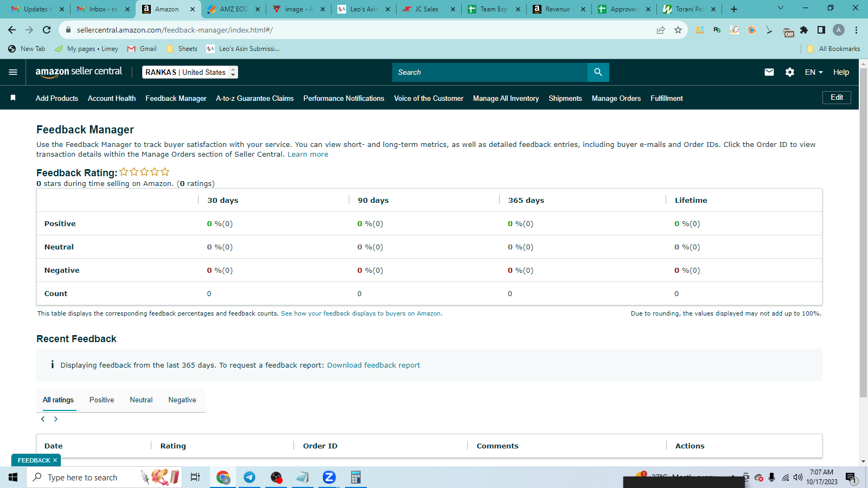The image size is (868, 488).
Task: Click the bookmark flag icon in navigation bar
Action: pos(13,98)
